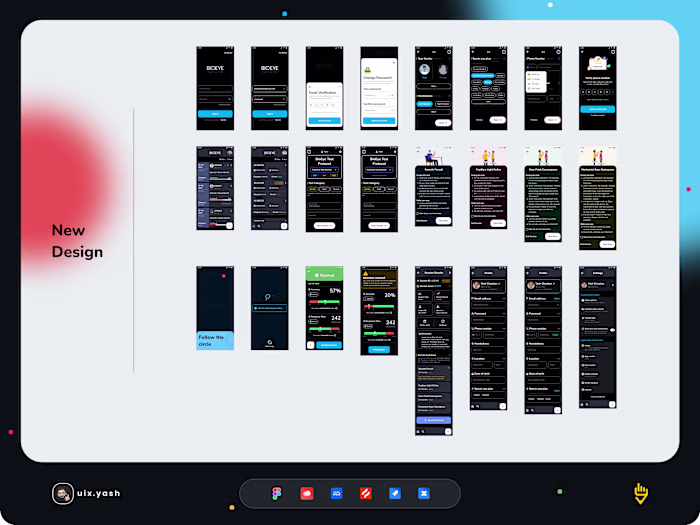This screenshot has width=700, height=525.
Task: Click the 57% green-red slider on the Normal screen
Action: (325, 302)
